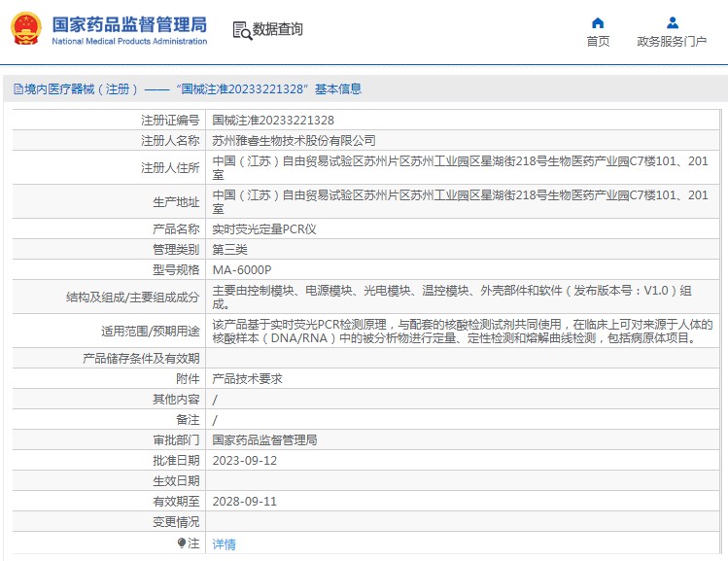Click the lightbulb icon beside 注

[182, 543]
